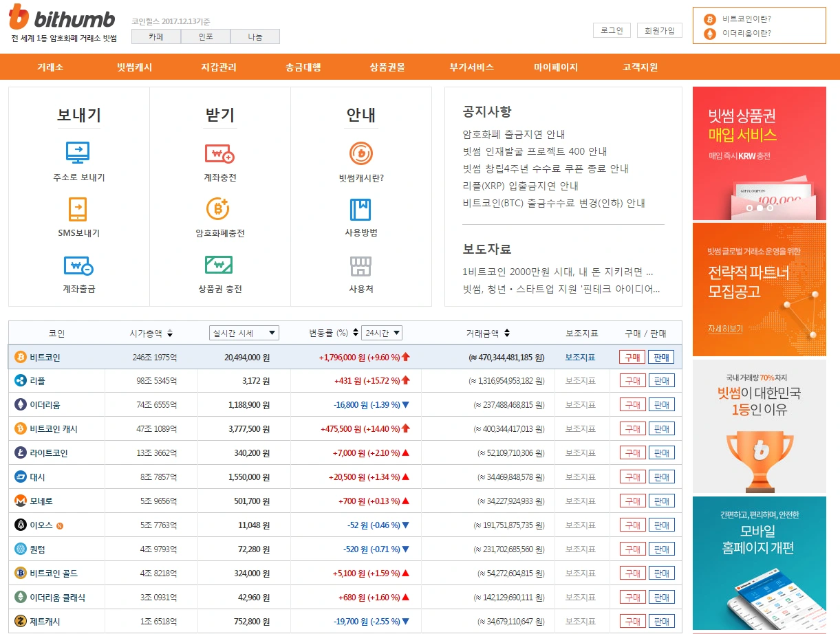840x634 pixels.
Task: Click 자세히보기 on partner banner
Action: pos(725,329)
